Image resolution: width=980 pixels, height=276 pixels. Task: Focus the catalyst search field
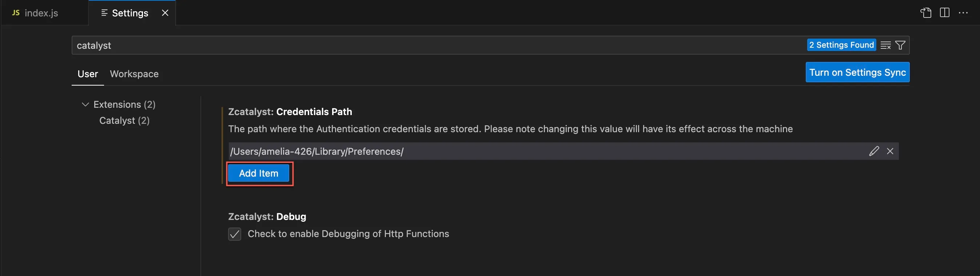coord(438,45)
